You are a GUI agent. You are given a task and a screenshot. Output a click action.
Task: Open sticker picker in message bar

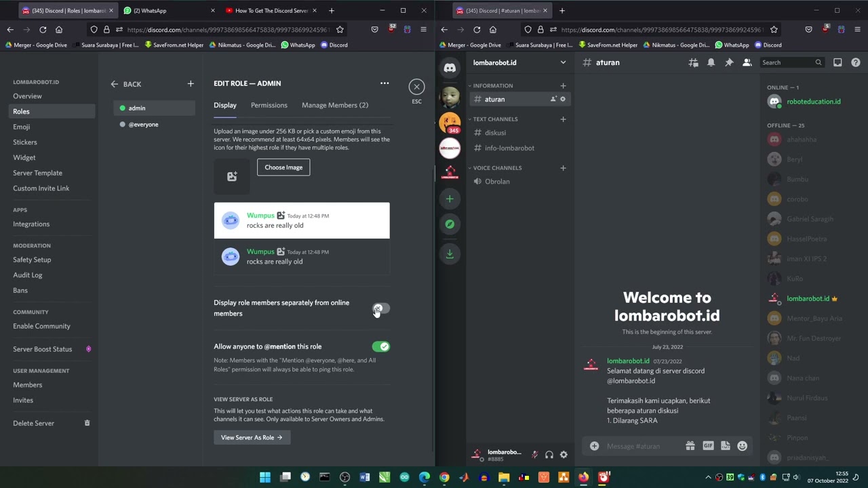pos(726,446)
